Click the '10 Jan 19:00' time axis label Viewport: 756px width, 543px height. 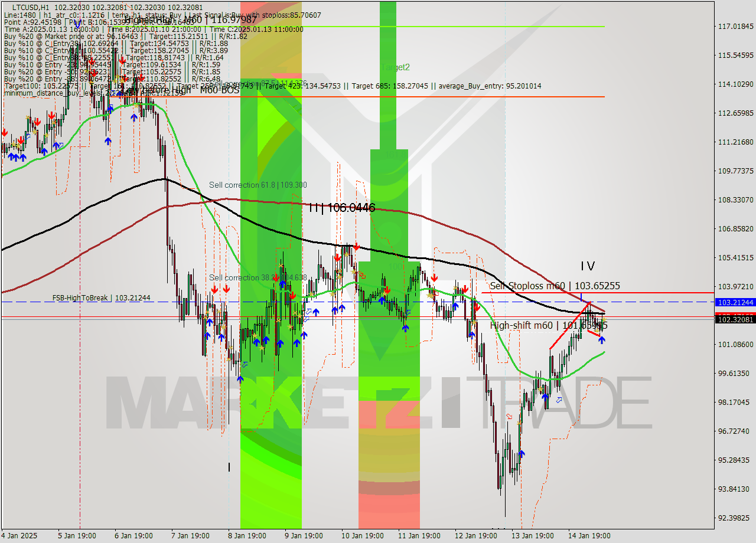362,536
